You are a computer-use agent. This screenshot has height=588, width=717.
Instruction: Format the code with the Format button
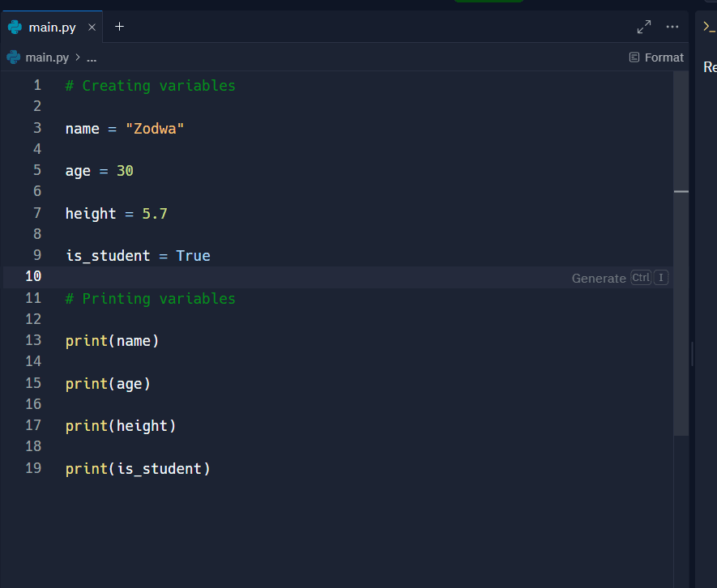pyautogui.click(x=656, y=58)
